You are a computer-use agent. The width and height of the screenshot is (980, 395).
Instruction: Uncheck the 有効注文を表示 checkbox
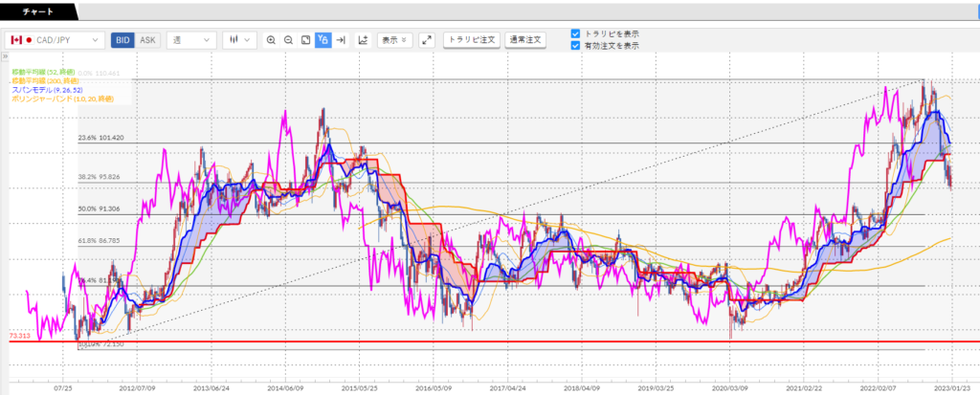click(574, 45)
